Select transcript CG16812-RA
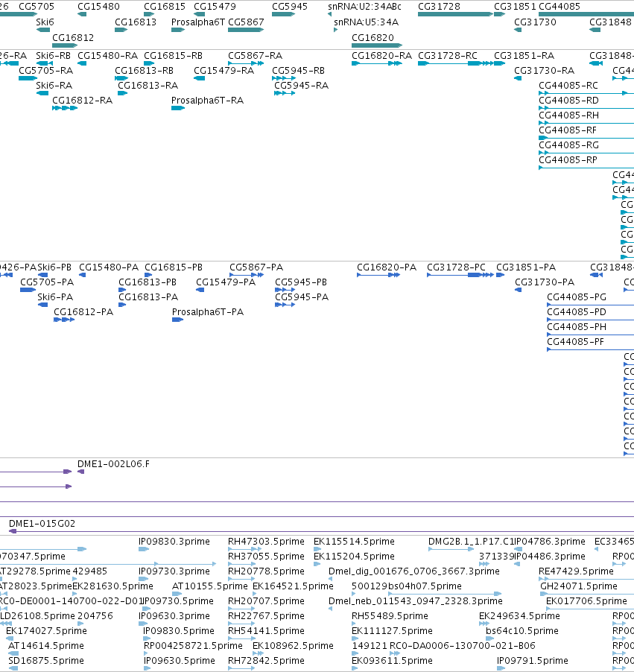The height and width of the screenshot is (672, 634). 82,101
